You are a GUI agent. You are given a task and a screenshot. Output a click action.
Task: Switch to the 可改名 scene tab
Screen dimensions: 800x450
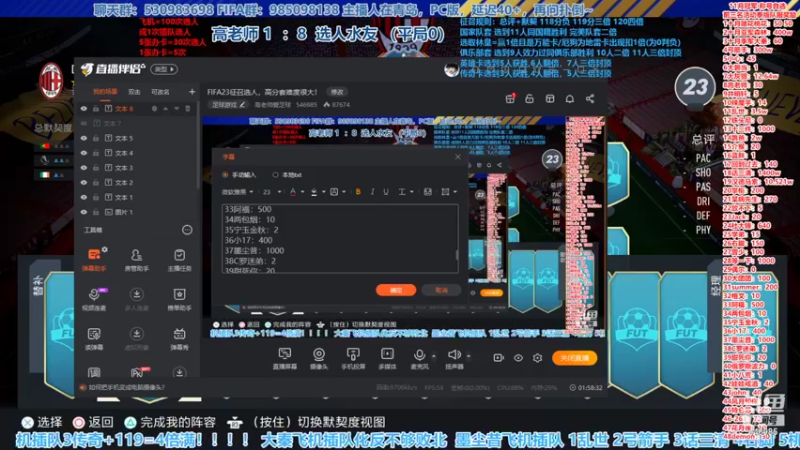tap(160, 92)
